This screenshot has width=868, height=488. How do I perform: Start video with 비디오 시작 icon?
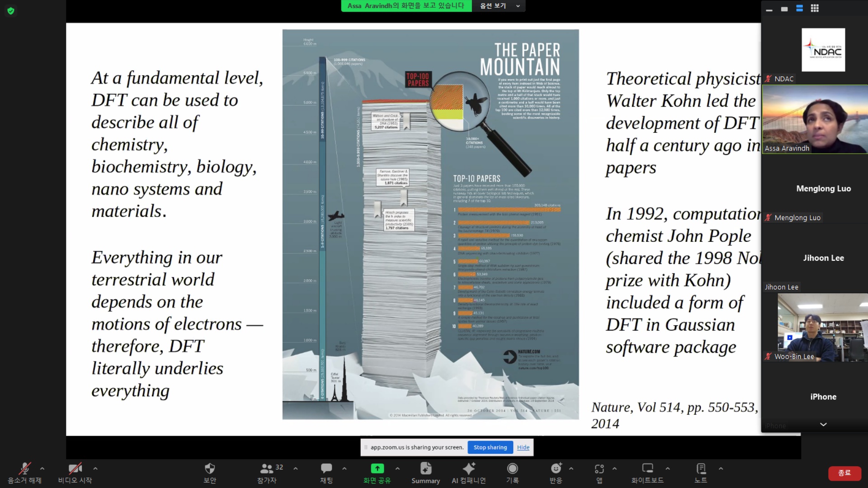(75, 469)
